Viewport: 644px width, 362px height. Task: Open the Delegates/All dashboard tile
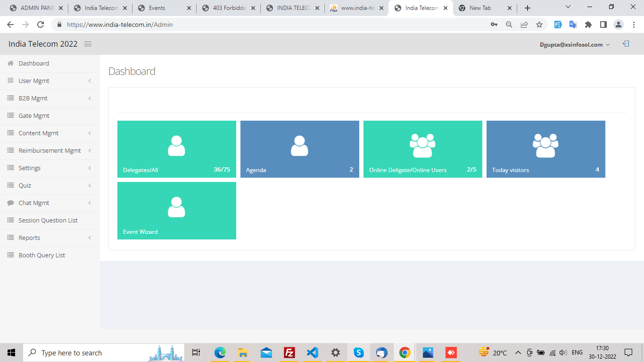click(x=176, y=149)
